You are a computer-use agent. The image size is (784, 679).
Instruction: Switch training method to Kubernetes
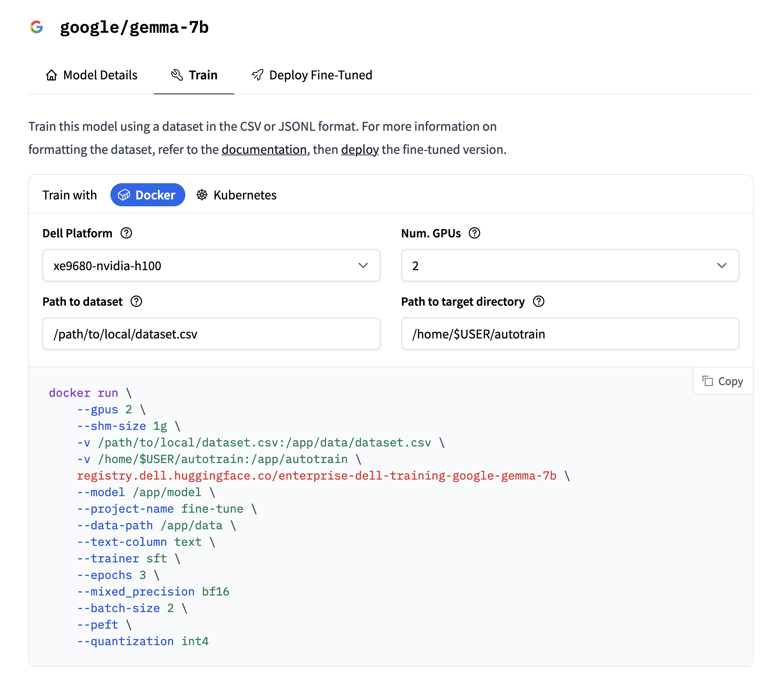(236, 195)
